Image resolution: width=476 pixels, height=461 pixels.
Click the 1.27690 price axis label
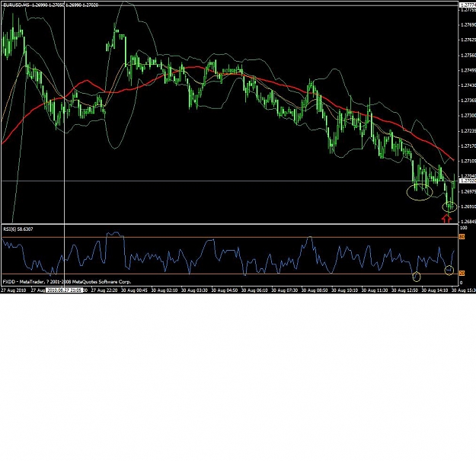[x=468, y=25]
